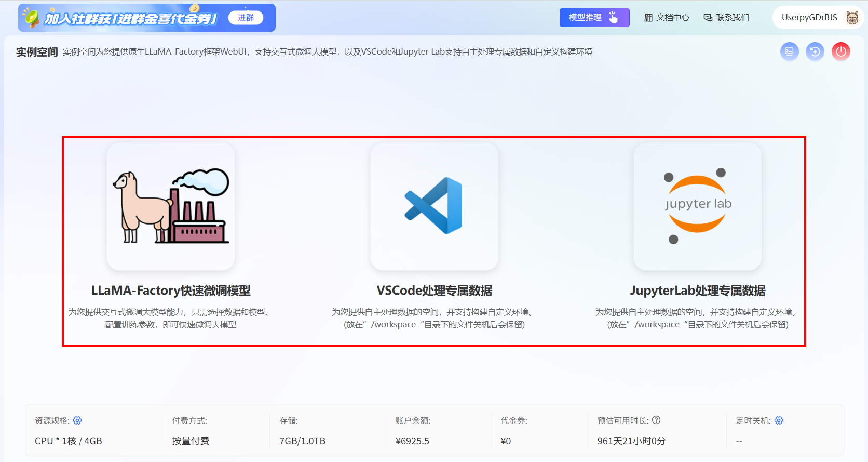This screenshot has width=868, height=462.
Task: Open settings gear beside 资源规格
Action: (77, 420)
